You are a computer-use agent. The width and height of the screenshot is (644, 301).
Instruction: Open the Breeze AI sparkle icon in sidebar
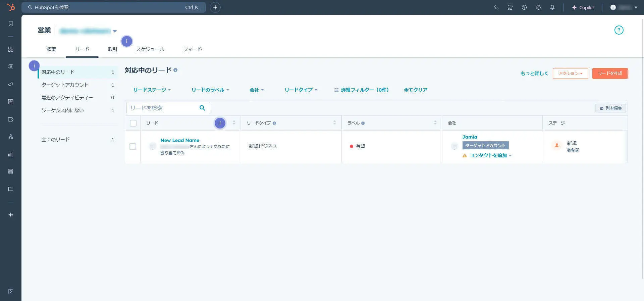[x=11, y=215]
